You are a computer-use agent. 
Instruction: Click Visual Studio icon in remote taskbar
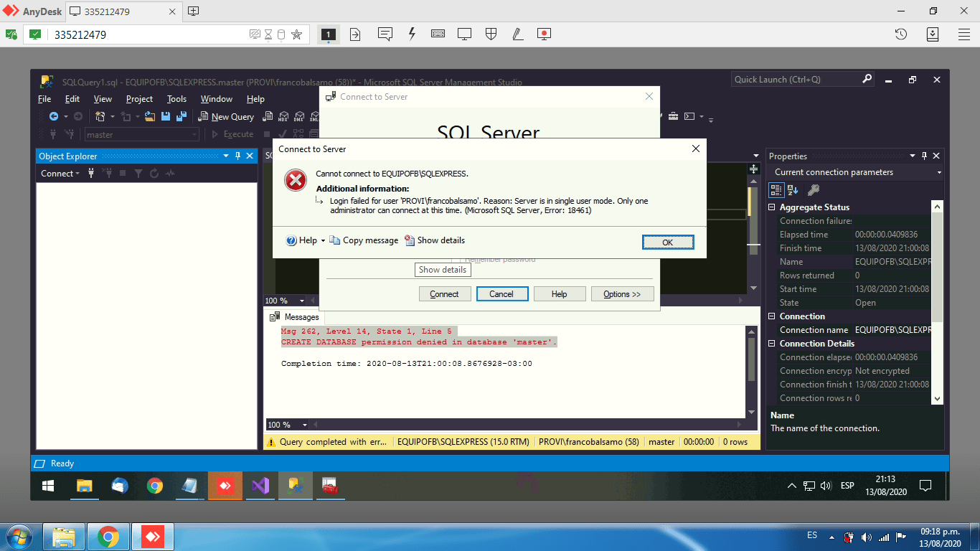click(260, 486)
